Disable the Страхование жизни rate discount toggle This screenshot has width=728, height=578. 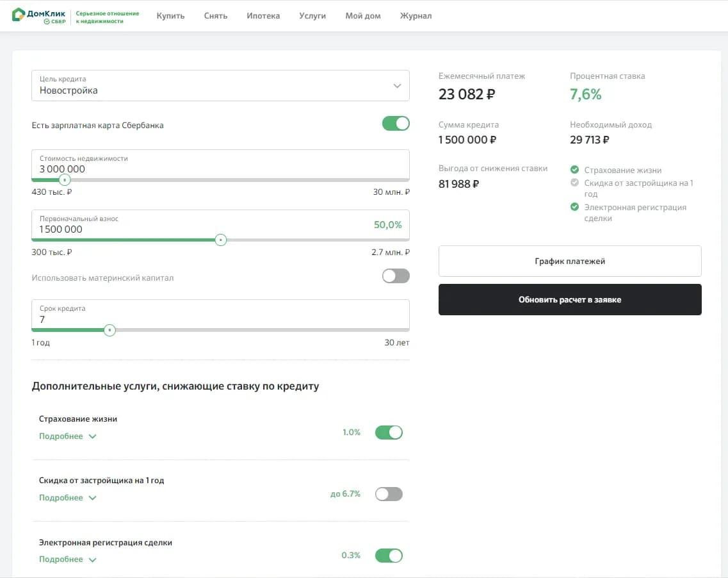(x=389, y=433)
